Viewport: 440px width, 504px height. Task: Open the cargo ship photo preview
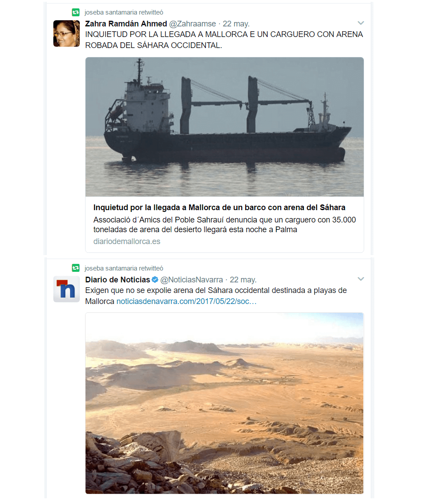pyautogui.click(x=224, y=126)
